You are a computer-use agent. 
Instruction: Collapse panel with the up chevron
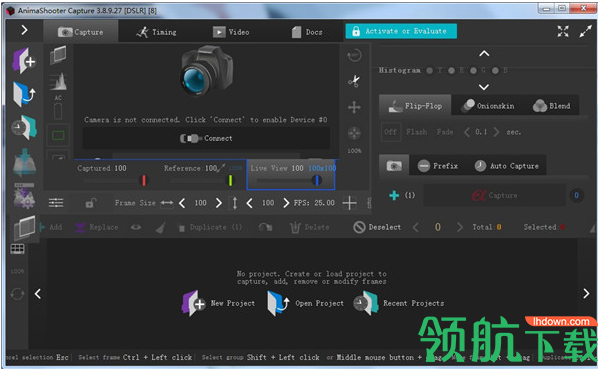coord(484,54)
